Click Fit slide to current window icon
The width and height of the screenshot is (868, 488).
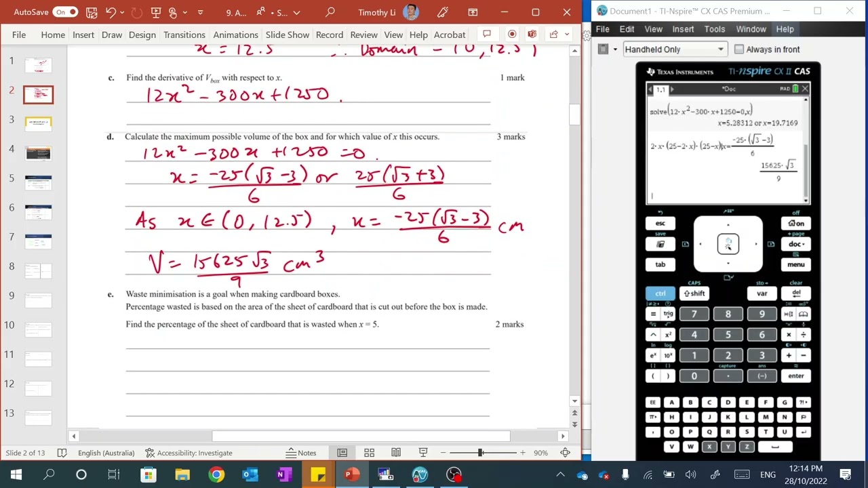565,453
